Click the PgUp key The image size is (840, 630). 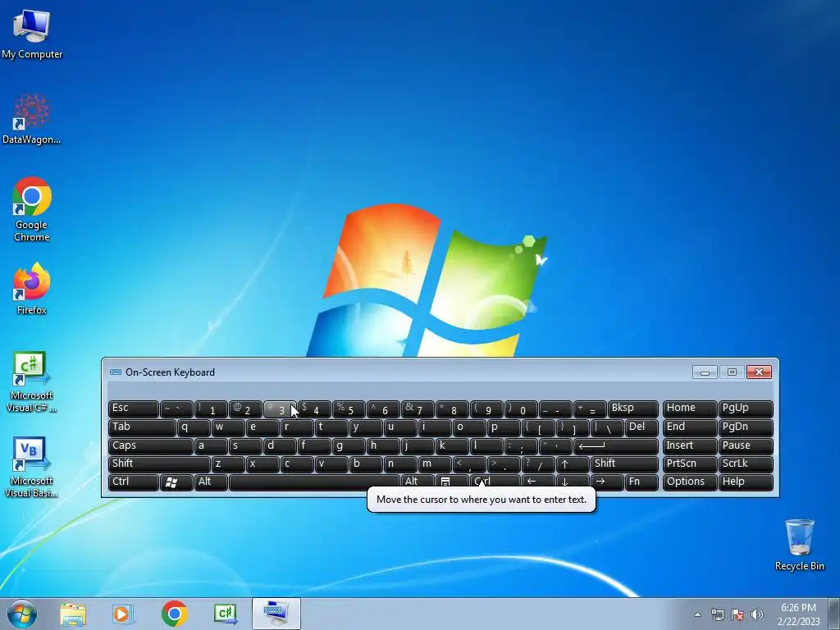coord(745,409)
